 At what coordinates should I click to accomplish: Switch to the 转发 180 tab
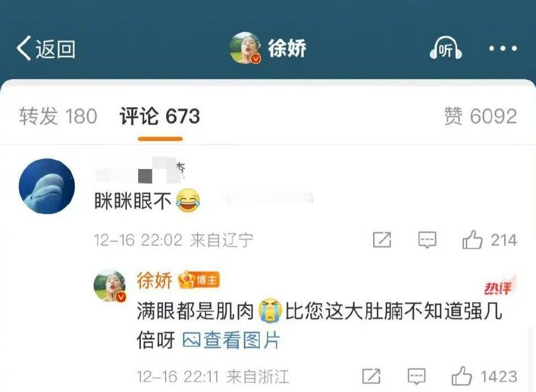58,116
